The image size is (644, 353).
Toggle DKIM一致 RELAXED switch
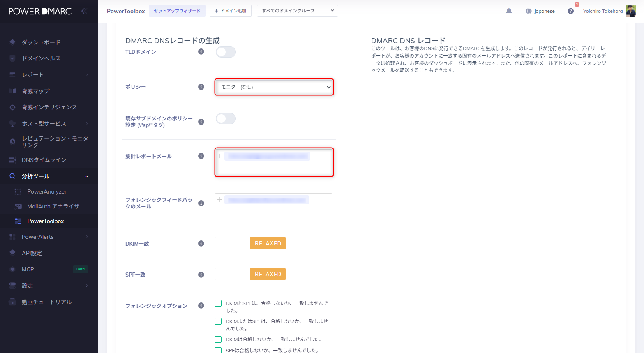[x=250, y=243]
